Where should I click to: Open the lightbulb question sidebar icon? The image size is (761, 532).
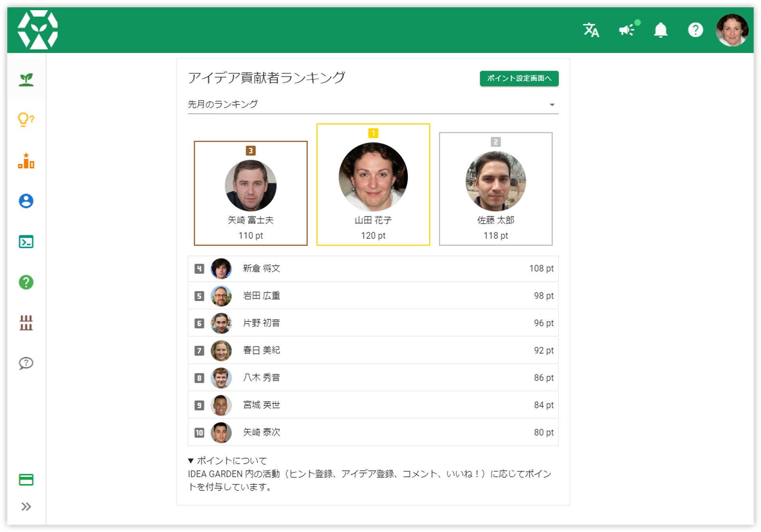[x=26, y=119]
